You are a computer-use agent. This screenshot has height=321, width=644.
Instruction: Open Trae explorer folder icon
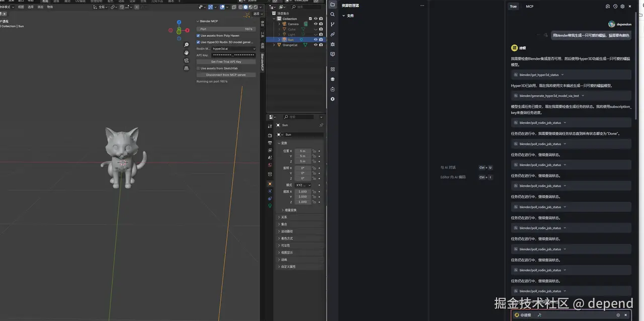[x=333, y=5]
